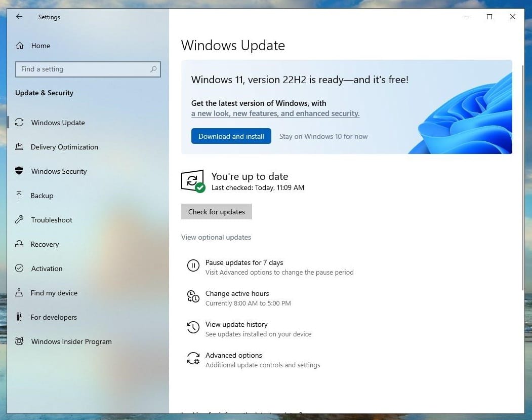Click the vertical scrollbar on right
Image resolution: width=532 pixels, height=420 pixels.
point(523,177)
